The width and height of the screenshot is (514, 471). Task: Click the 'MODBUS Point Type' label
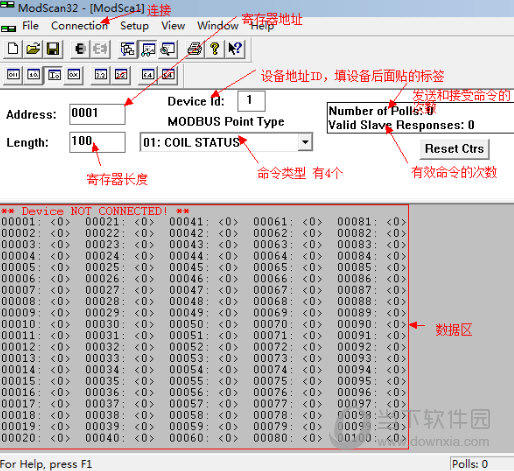226,122
